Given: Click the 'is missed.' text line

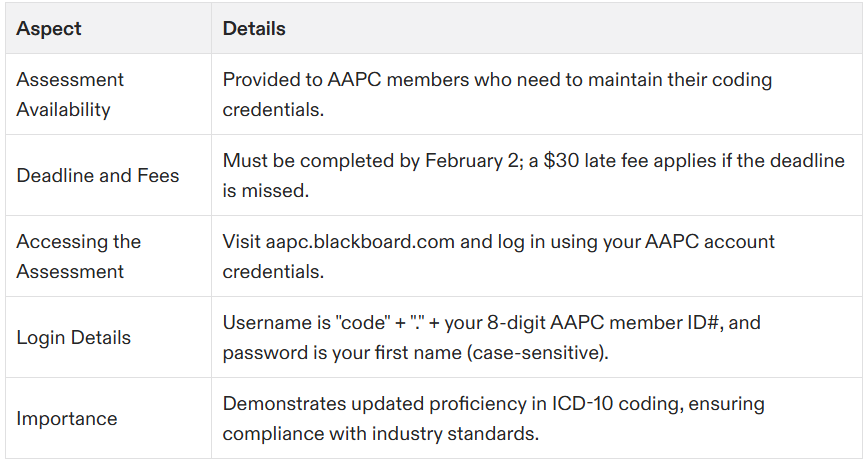Looking at the screenshot, I should 265,191.
